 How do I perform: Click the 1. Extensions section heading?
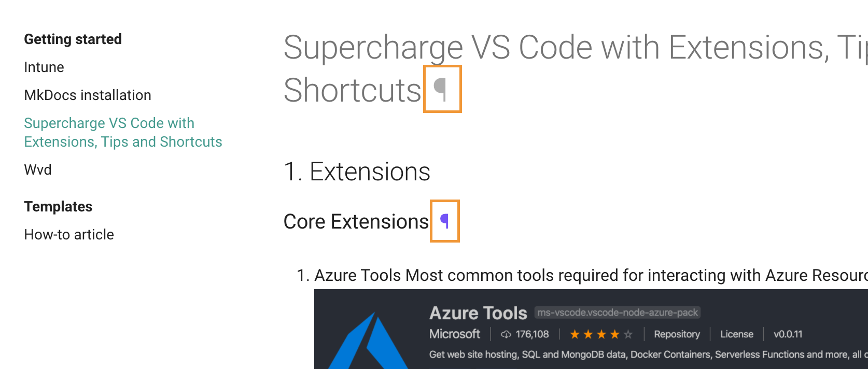(357, 172)
